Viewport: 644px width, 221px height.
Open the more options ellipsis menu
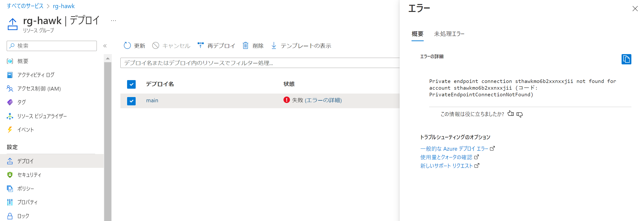113,21
